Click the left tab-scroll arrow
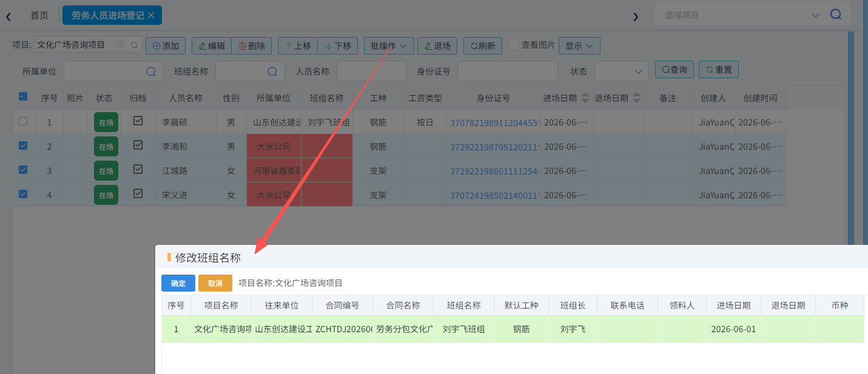868x374 pixels. pyautogui.click(x=8, y=16)
